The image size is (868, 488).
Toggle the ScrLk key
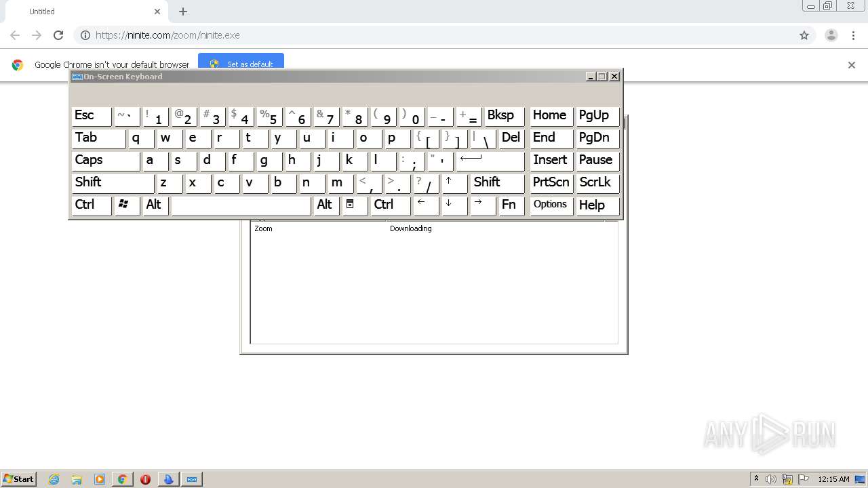click(x=597, y=183)
